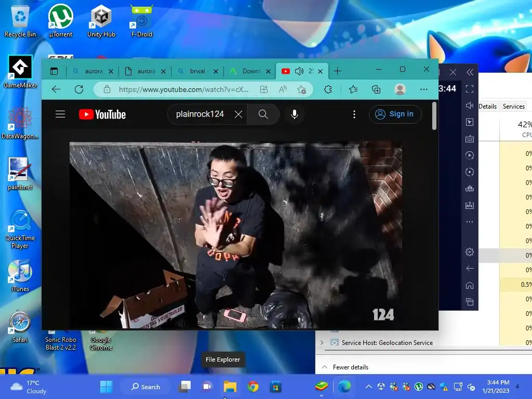Open Task View on the taskbar

185,387
